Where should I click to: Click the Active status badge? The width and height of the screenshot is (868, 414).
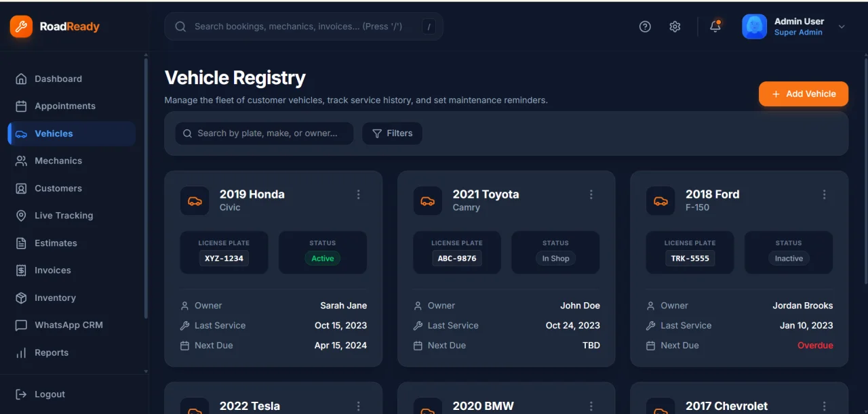323,258
